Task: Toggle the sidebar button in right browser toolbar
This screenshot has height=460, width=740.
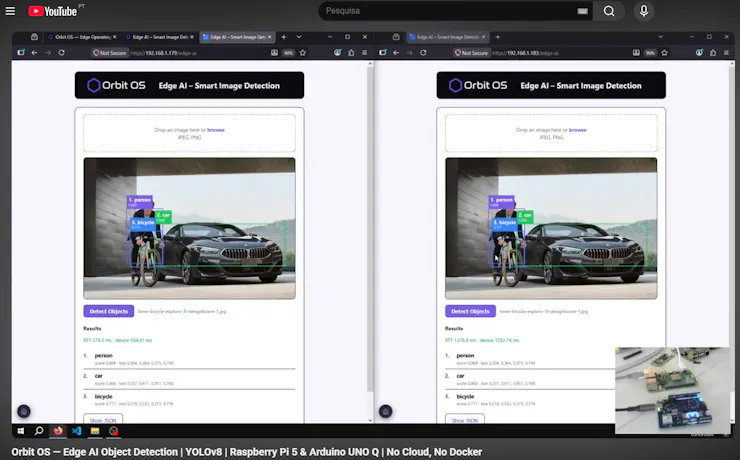Action: coord(383,52)
